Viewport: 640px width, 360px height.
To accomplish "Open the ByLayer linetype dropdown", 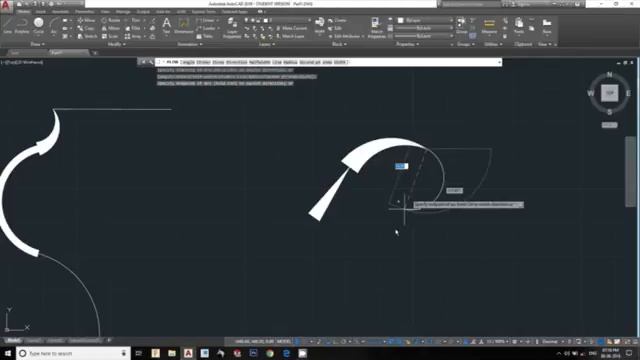I will pyautogui.click(x=425, y=36).
